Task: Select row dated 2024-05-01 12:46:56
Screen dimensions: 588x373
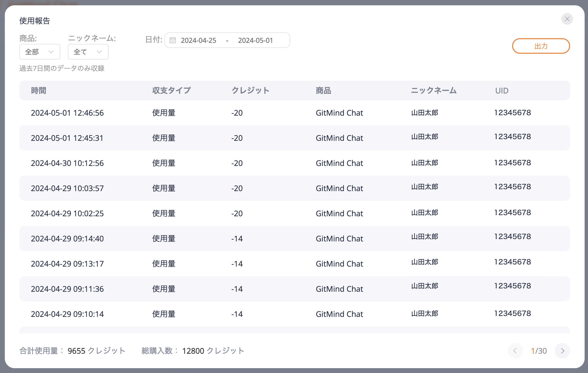Action: (x=67, y=113)
